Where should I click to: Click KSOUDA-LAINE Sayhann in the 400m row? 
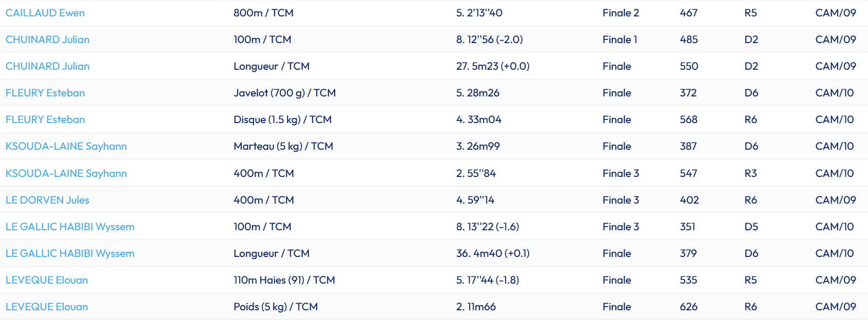coord(66,173)
